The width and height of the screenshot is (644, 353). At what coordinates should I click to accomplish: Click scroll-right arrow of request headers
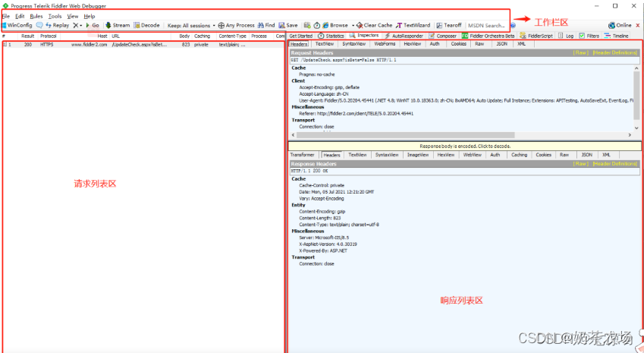[x=630, y=135]
